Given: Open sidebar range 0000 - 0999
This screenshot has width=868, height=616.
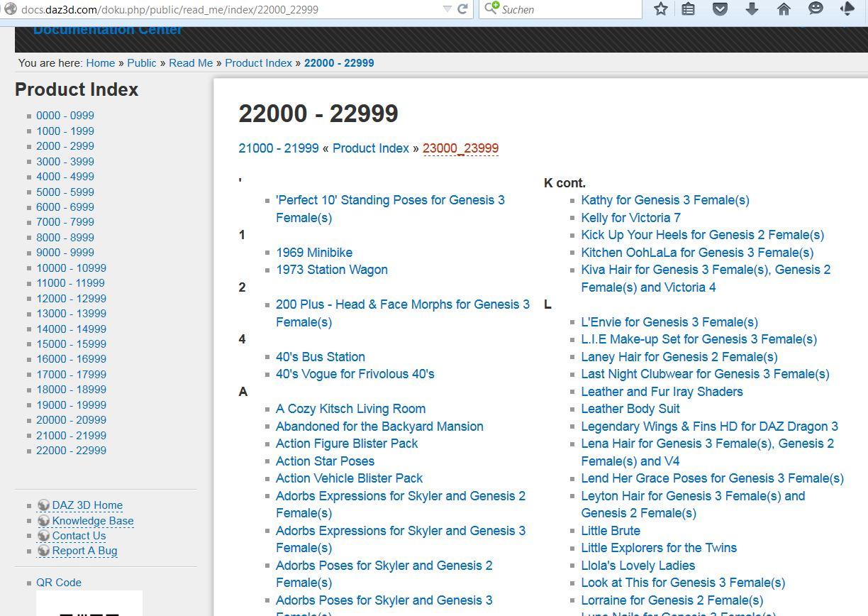Looking at the screenshot, I should (x=65, y=116).
